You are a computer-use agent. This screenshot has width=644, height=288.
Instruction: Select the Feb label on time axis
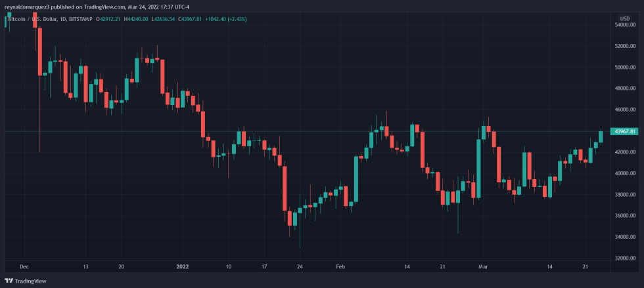pos(340,267)
